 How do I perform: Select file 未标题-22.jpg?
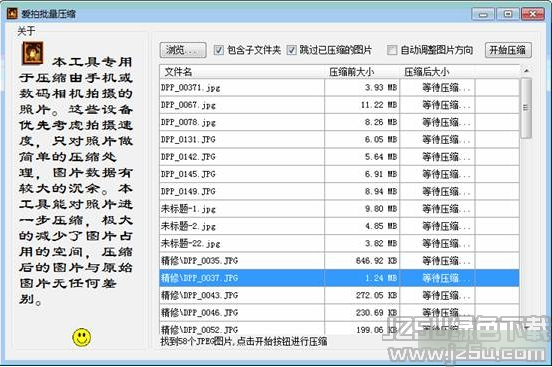point(339,243)
